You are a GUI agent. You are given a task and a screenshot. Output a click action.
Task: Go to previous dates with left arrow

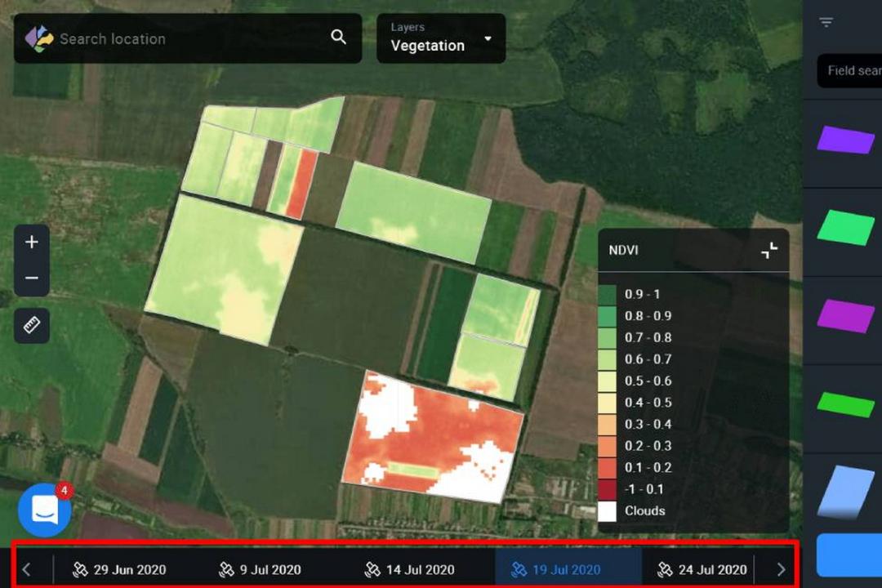pyautogui.click(x=26, y=569)
